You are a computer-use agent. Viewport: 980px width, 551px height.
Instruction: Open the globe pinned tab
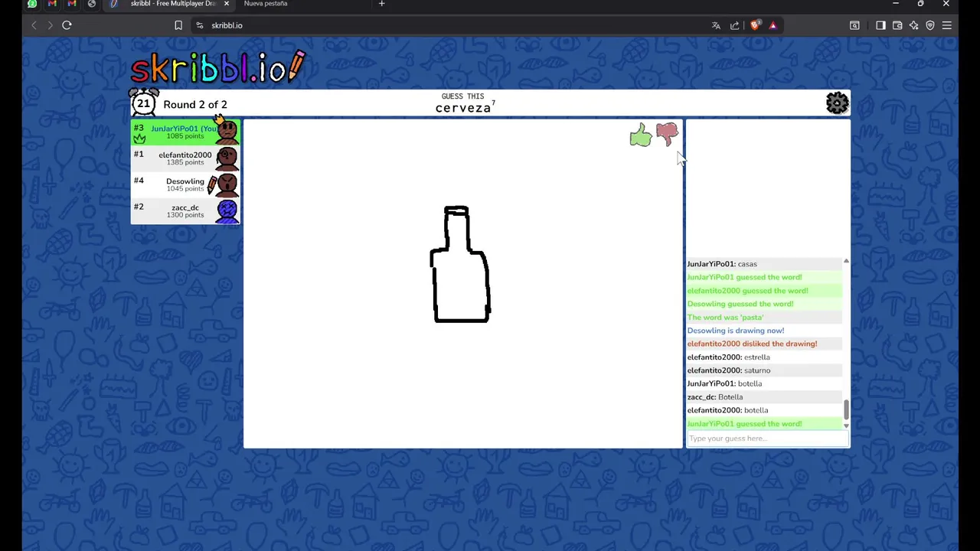(x=92, y=4)
